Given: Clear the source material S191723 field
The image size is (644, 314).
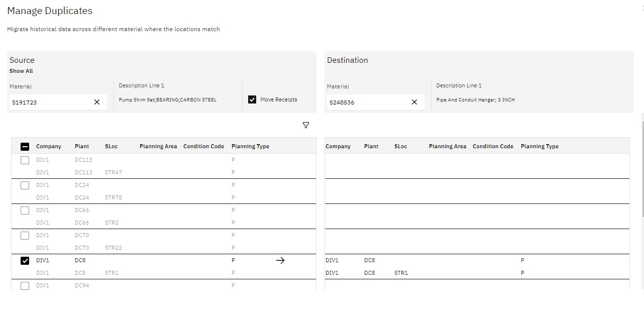Looking at the screenshot, I should (97, 102).
